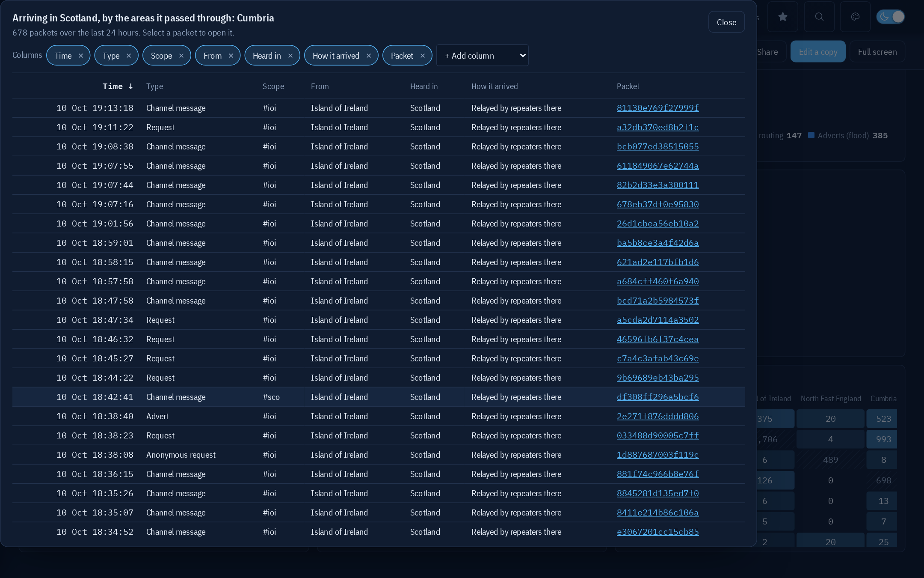Remove the Packet column chip

click(423, 56)
